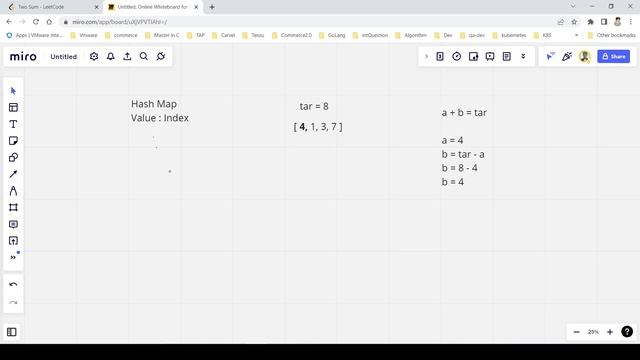
Task: Show more collaboration tools dropdown
Action: [x=523, y=56]
